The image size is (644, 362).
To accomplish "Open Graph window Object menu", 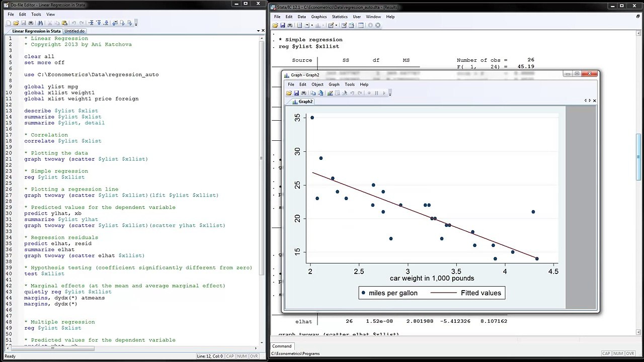I will 317,84.
